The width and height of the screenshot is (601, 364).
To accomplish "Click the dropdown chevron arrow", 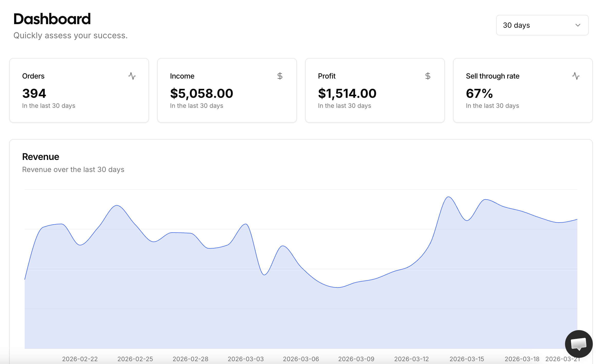I will tap(578, 25).
